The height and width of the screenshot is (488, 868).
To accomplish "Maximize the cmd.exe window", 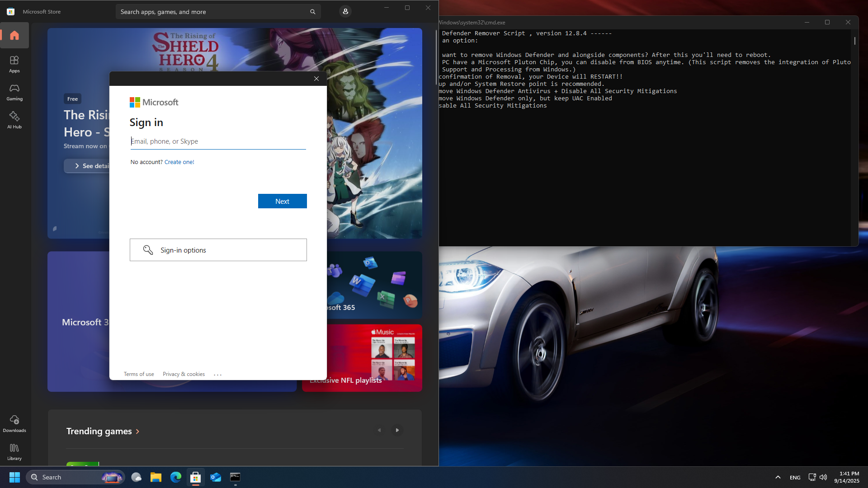I will [x=827, y=22].
